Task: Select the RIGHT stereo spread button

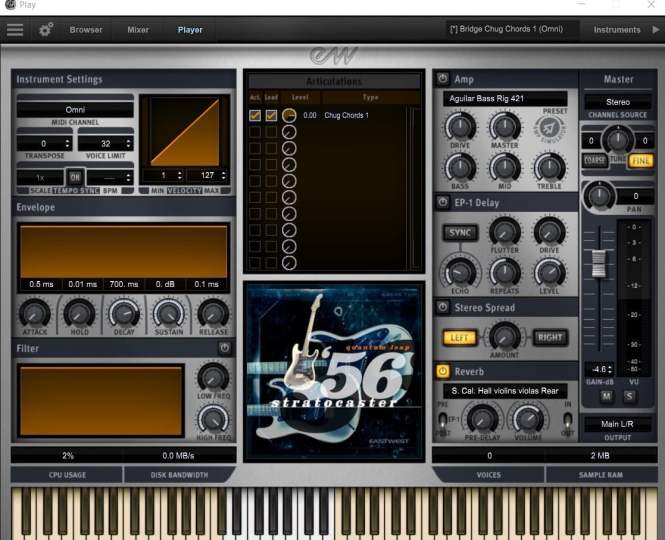Action: point(550,338)
